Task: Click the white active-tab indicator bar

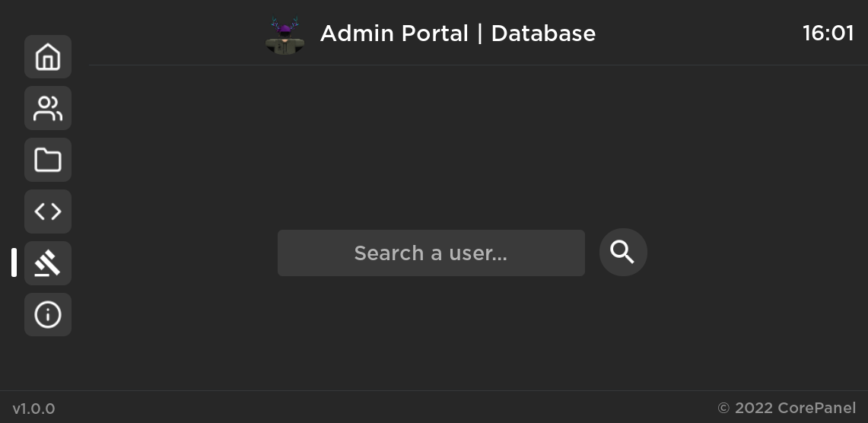Action: [x=14, y=262]
